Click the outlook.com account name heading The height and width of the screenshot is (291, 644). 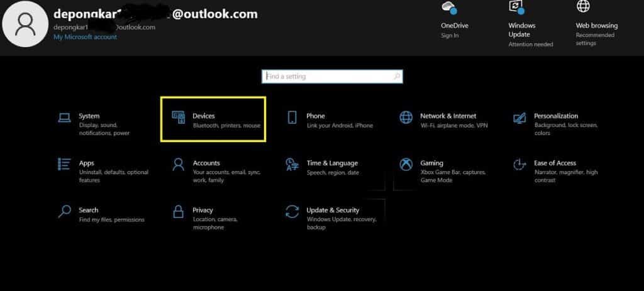click(155, 14)
